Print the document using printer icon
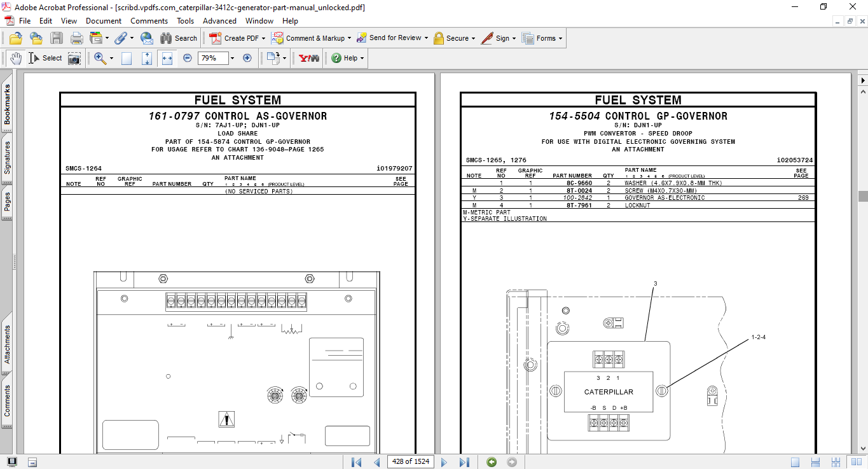Screen dimensions: 868x469 [77, 38]
